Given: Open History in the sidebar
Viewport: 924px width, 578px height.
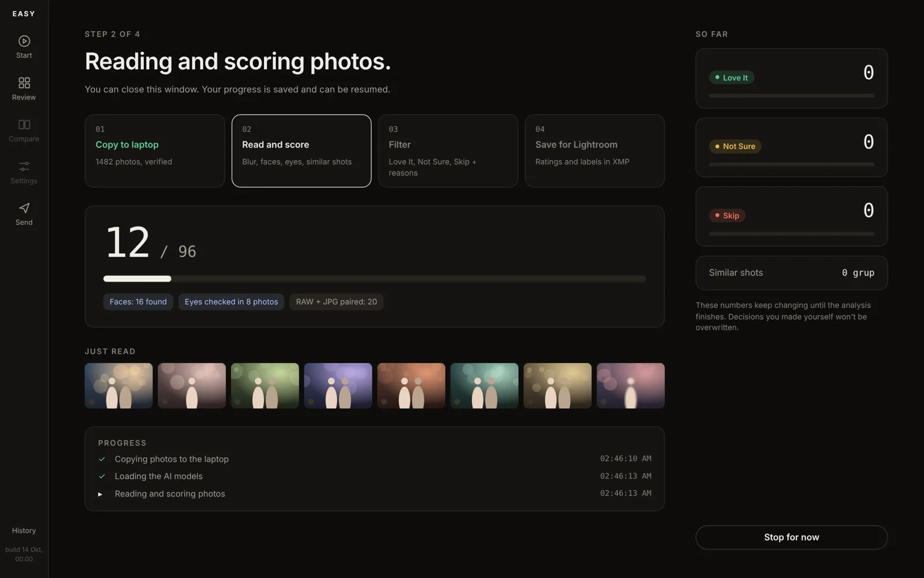Looking at the screenshot, I should click(24, 531).
